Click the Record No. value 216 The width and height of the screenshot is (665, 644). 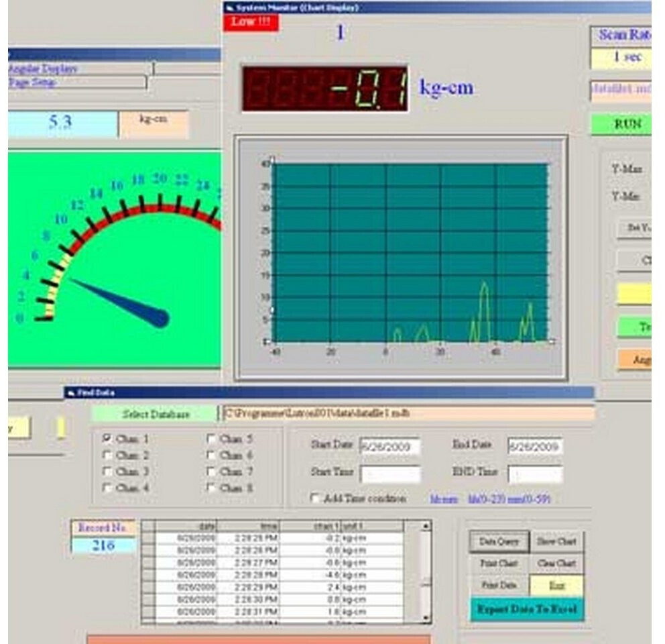103,545
